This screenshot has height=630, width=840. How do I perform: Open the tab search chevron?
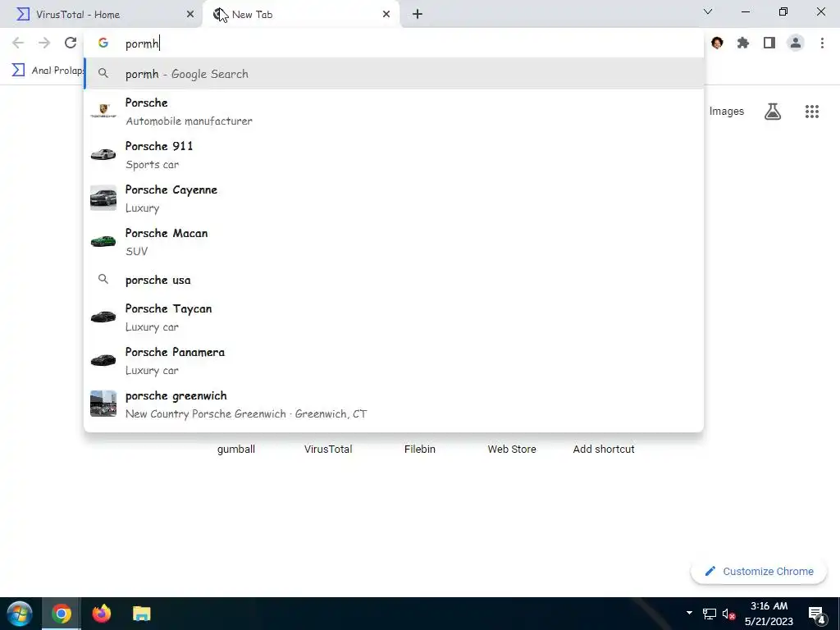point(708,11)
